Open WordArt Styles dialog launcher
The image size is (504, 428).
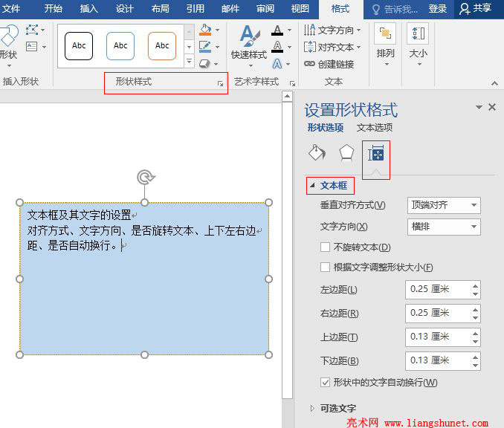pyautogui.click(x=292, y=83)
